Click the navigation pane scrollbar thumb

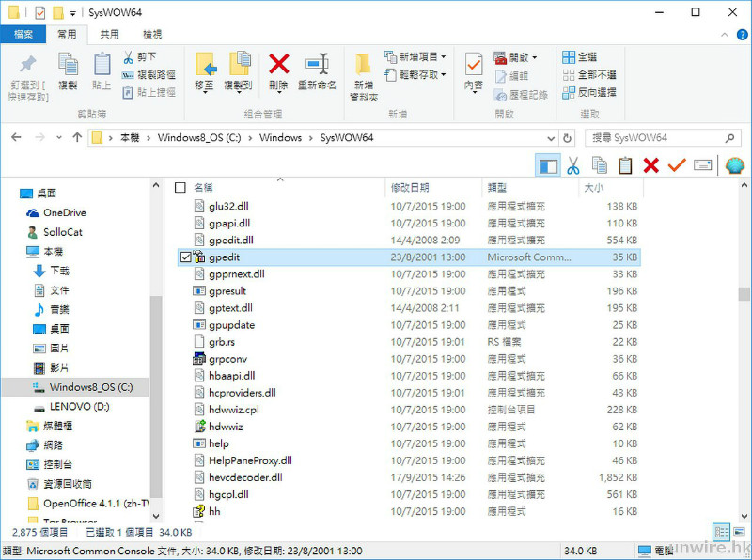click(156, 397)
